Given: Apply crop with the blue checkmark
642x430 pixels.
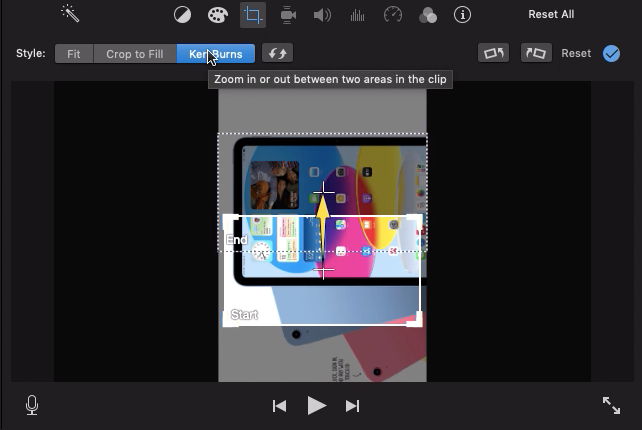Looking at the screenshot, I should pyautogui.click(x=611, y=54).
